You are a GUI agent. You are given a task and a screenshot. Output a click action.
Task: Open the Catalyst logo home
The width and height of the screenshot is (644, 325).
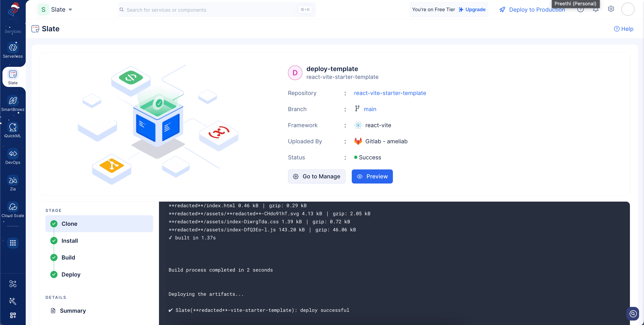(13, 9)
